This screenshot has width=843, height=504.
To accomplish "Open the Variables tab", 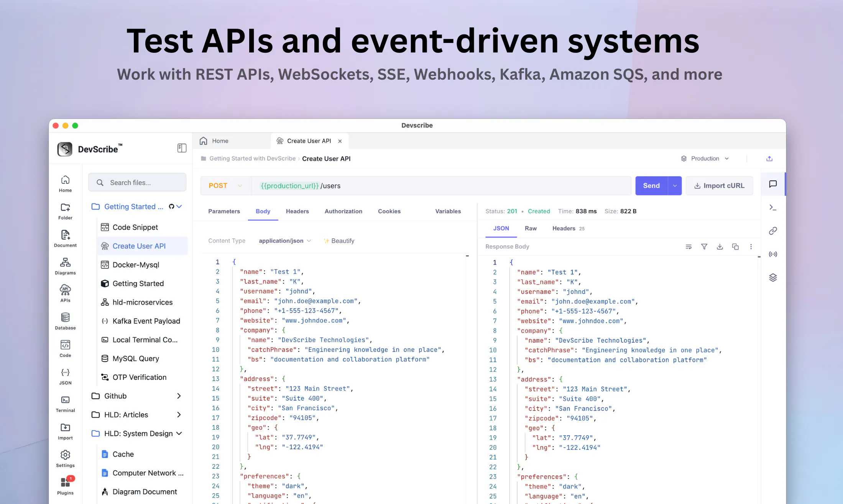I will [448, 211].
